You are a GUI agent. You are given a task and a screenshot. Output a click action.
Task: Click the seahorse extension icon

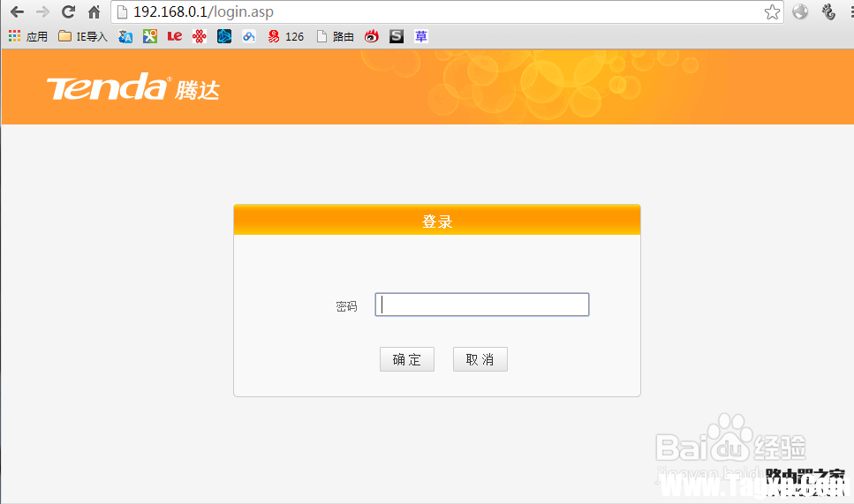coord(828,11)
